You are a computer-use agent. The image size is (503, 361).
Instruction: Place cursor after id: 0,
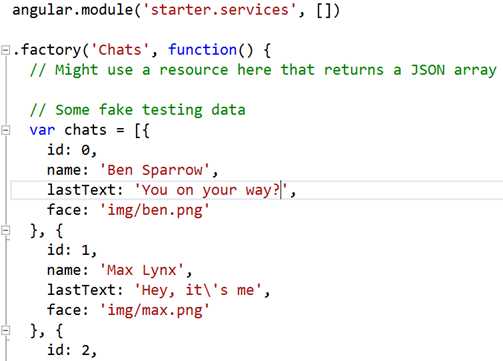pos(97,150)
